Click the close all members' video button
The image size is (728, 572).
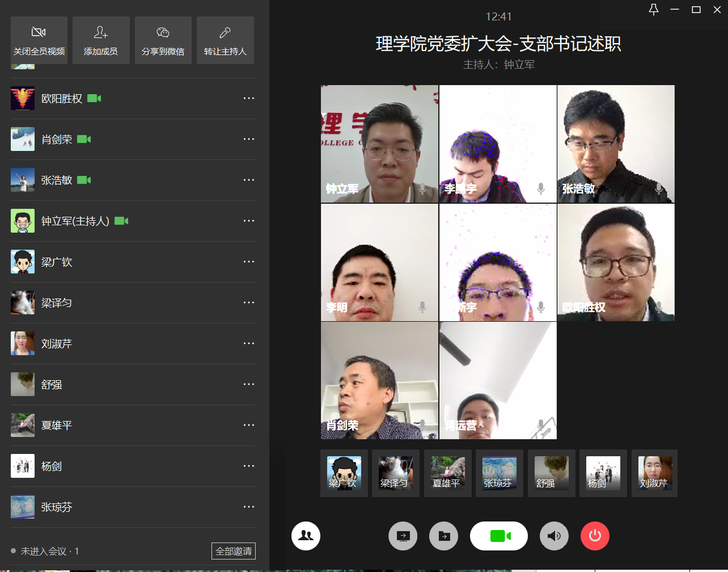pyautogui.click(x=39, y=40)
